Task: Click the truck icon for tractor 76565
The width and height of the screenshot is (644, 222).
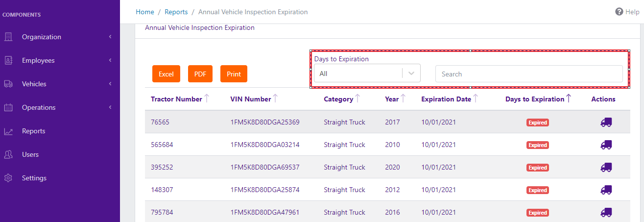Action: pos(606,122)
